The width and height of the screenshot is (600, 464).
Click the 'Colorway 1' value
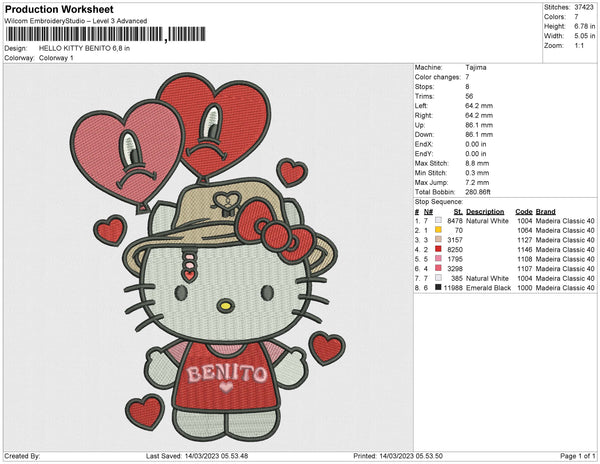pyautogui.click(x=56, y=58)
